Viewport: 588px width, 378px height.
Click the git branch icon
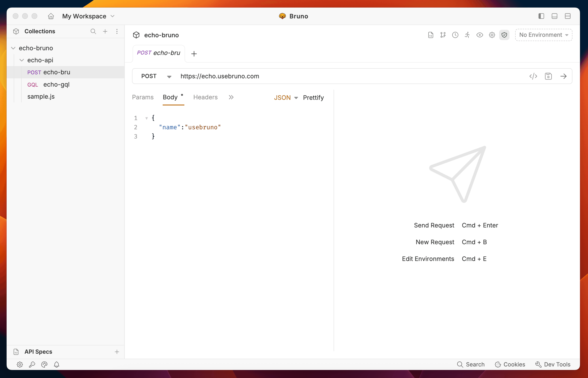point(443,35)
